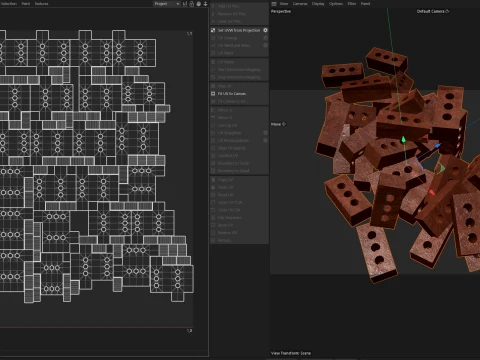Open UV Straighten settings gear
This screenshot has height=360, width=480.
click(265, 133)
